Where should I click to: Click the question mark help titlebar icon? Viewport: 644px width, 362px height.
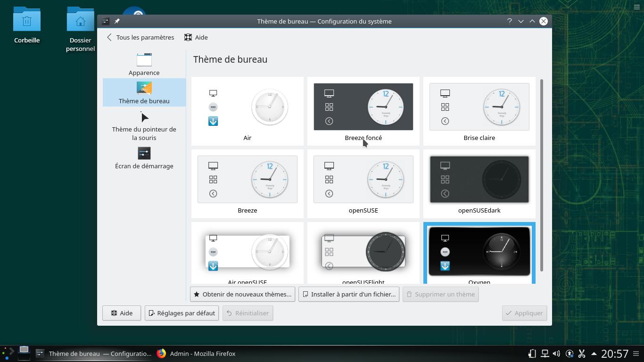pos(509,21)
